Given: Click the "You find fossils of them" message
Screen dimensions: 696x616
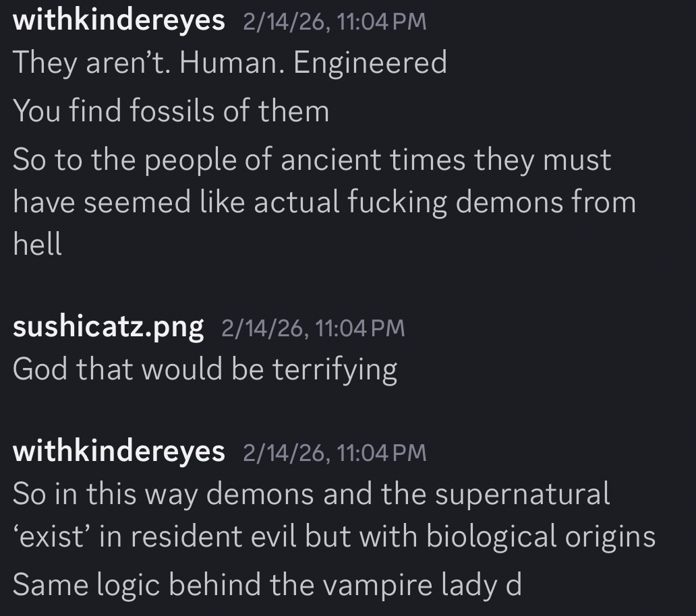Looking at the screenshot, I should tap(171, 111).
